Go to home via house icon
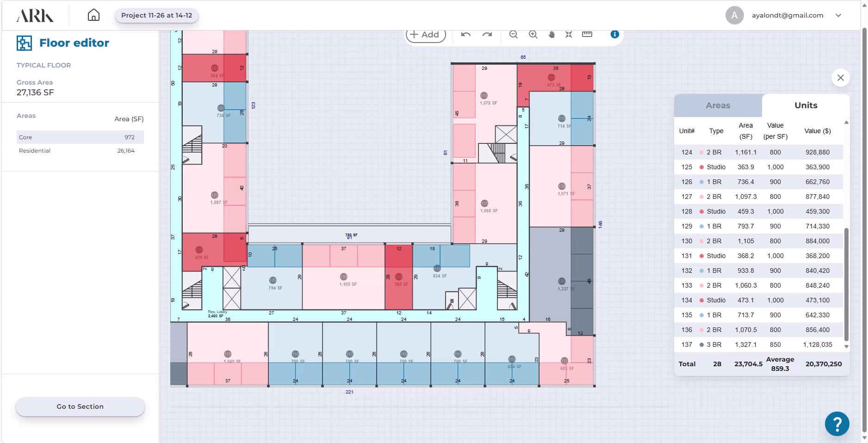This screenshot has width=868, height=443. (93, 15)
